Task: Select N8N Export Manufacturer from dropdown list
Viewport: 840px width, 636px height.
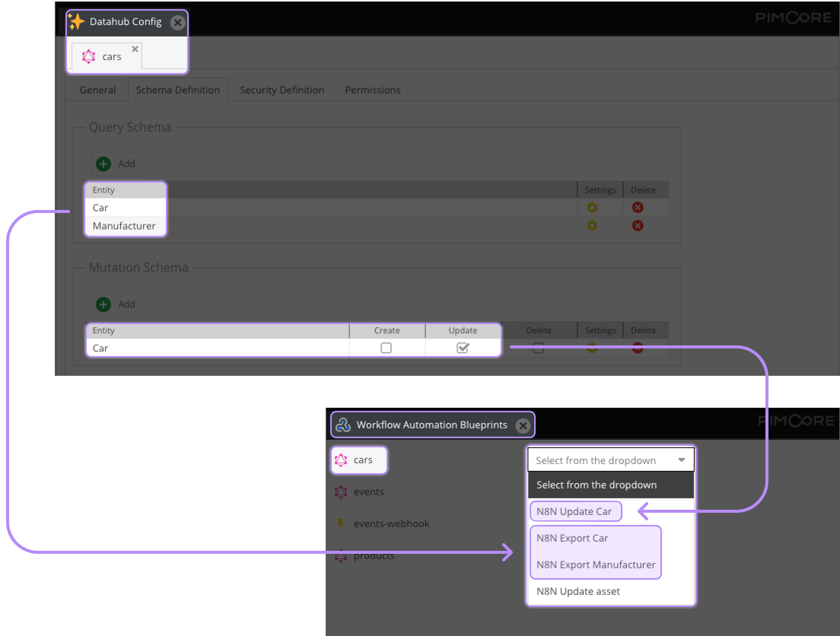Action: 595,564
